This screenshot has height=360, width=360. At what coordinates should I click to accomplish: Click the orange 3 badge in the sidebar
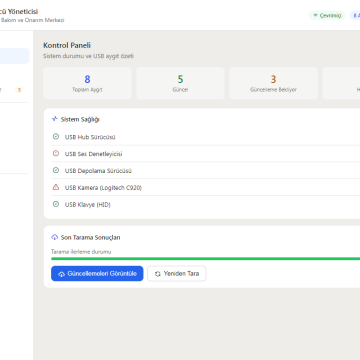click(x=19, y=90)
